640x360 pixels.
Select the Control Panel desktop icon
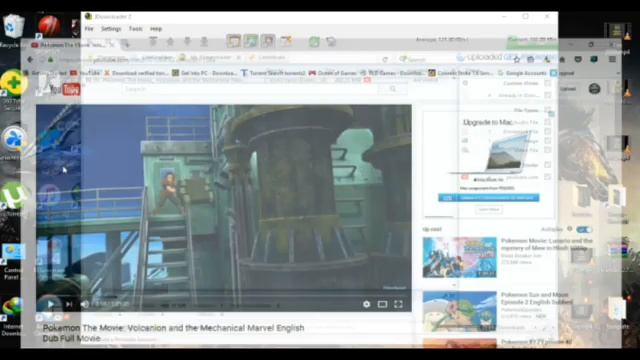click(12, 261)
